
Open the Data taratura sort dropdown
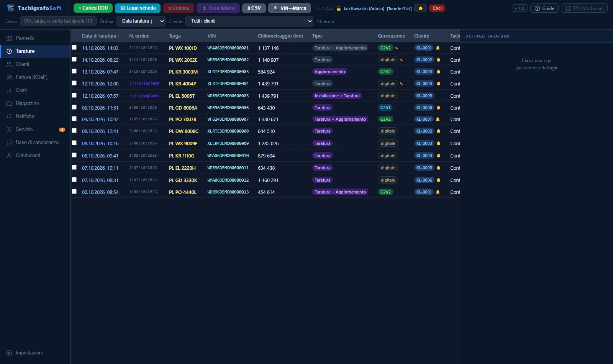pos(141,21)
